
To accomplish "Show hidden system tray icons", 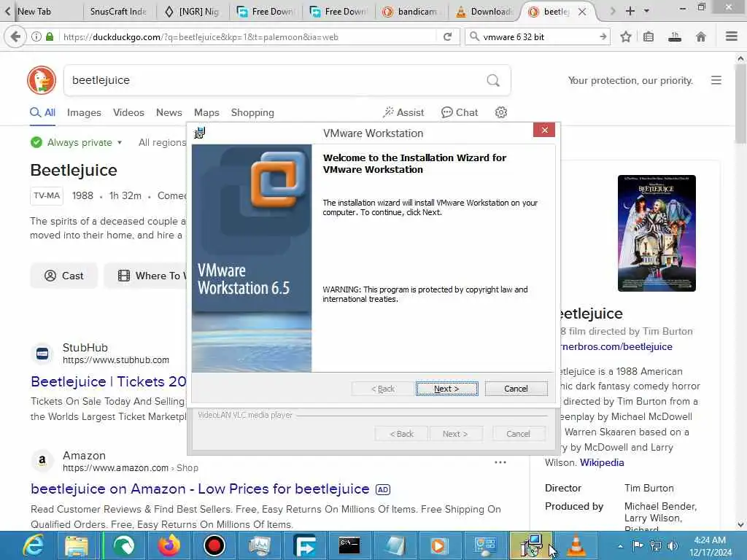I will click(x=620, y=546).
